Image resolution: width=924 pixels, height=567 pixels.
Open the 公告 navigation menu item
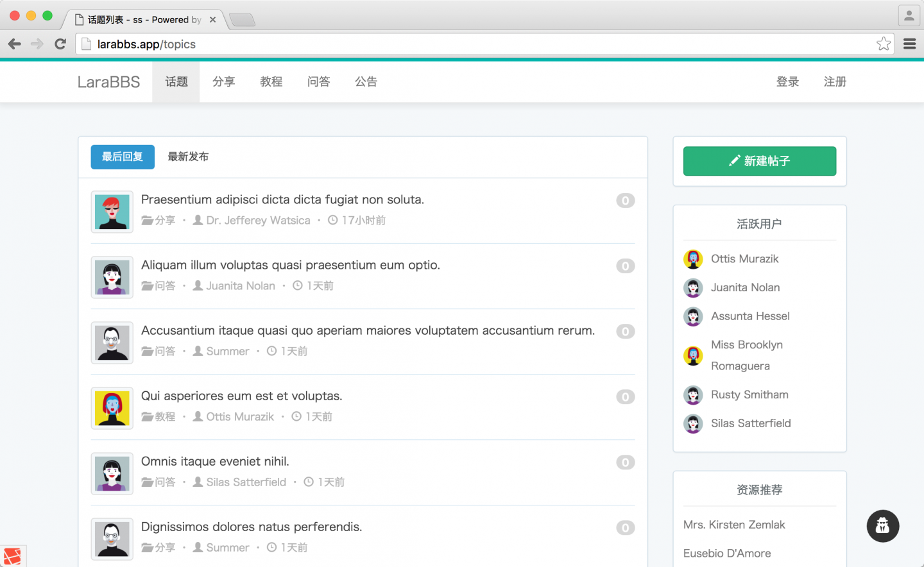coord(366,82)
